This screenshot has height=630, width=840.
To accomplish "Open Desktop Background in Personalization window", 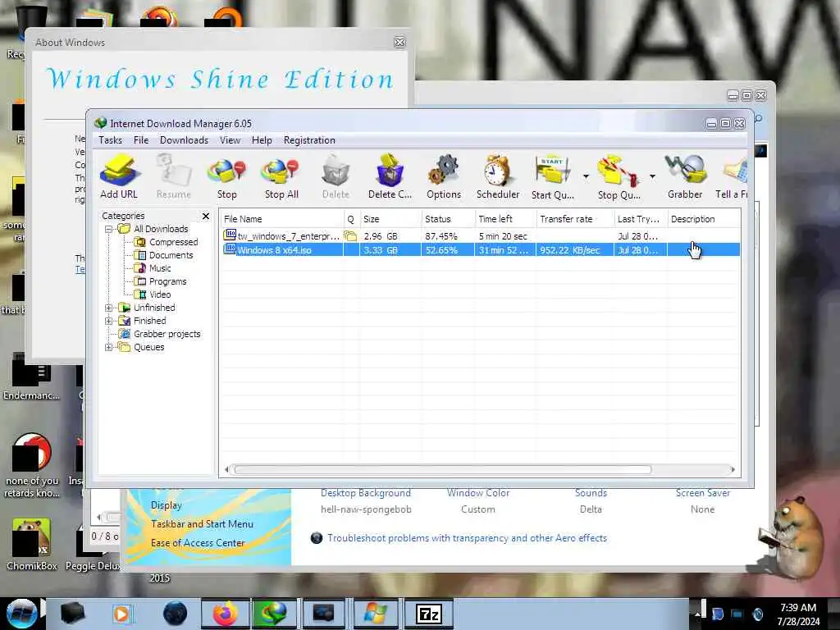I will [366, 493].
